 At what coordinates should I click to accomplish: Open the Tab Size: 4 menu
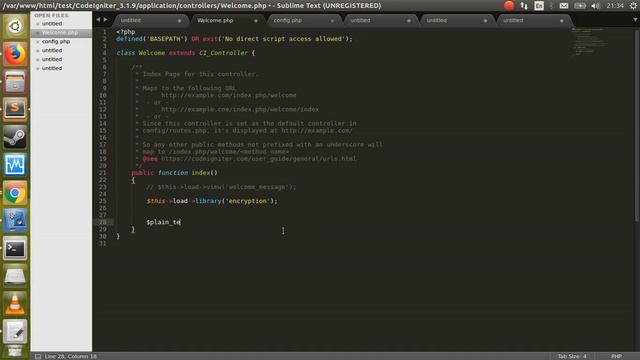pos(572,356)
